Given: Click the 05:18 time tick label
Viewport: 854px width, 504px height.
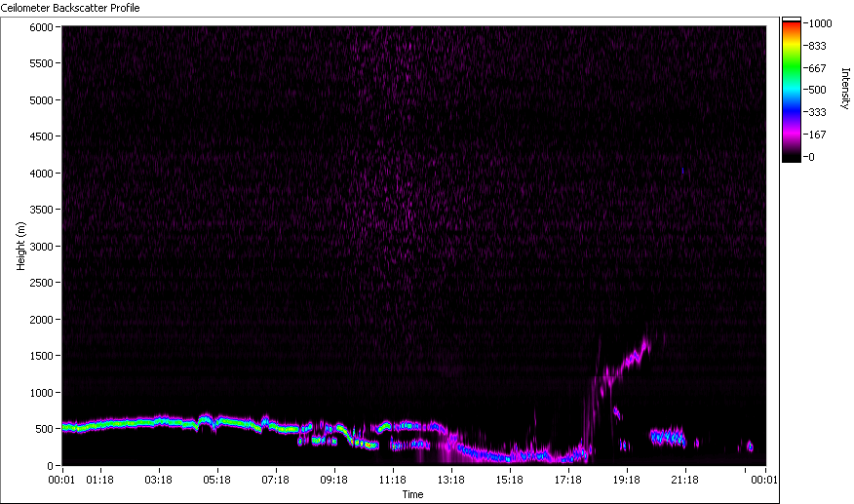Looking at the screenshot, I should click(216, 480).
